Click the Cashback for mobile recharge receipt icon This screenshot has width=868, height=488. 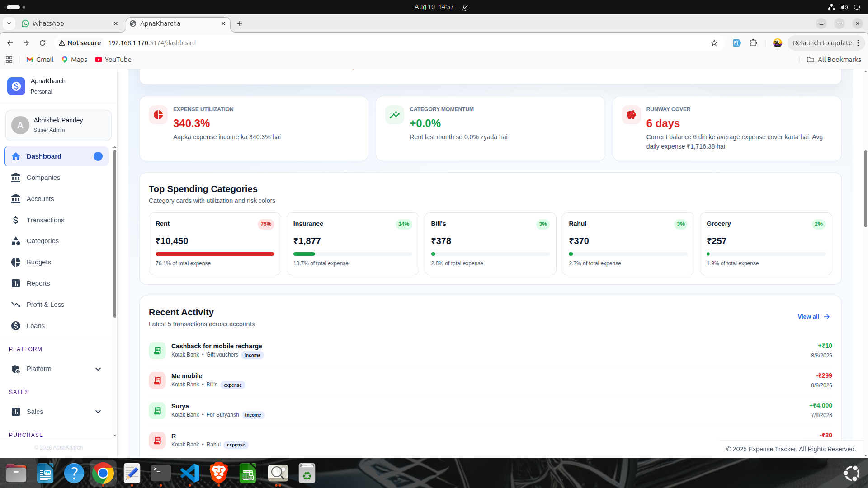(157, 351)
